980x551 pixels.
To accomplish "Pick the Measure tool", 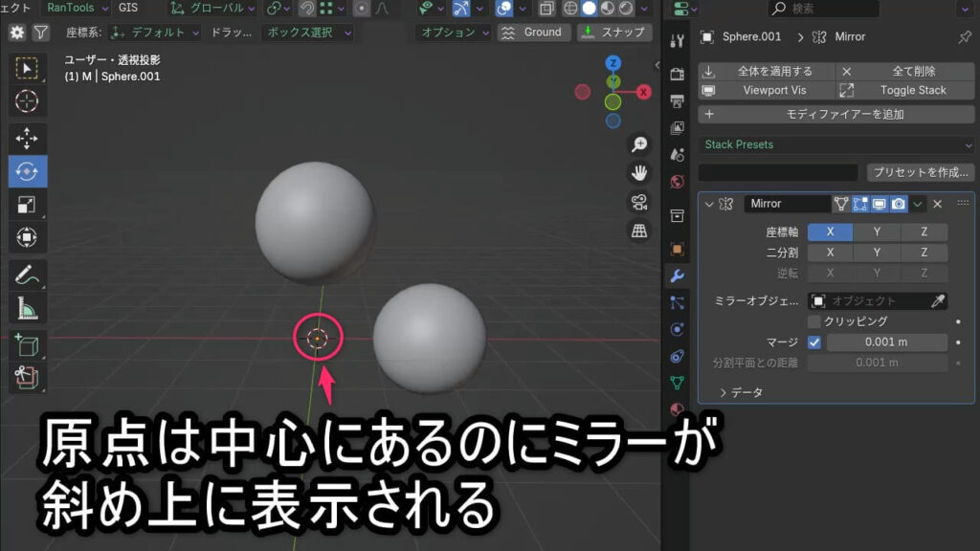I will (x=27, y=308).
